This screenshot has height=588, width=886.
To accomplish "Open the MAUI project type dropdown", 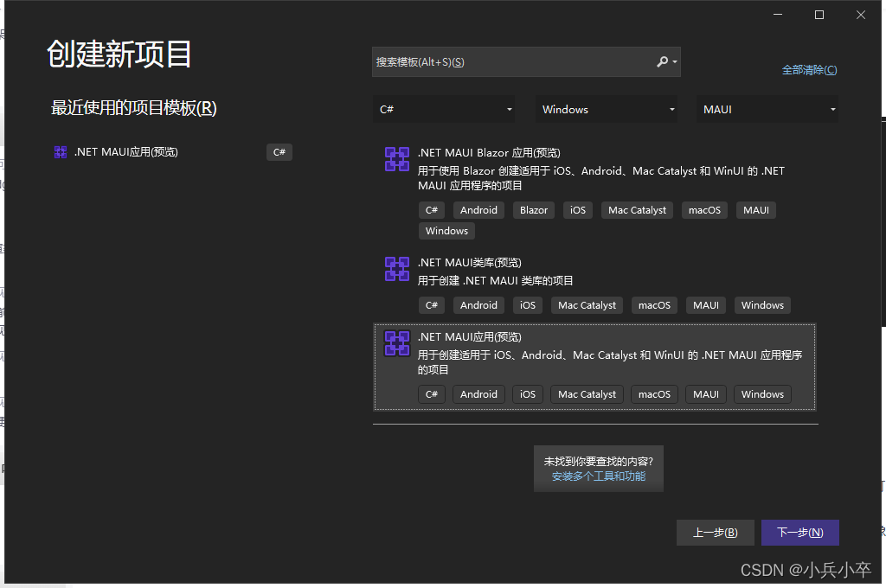I will (767, 109).
